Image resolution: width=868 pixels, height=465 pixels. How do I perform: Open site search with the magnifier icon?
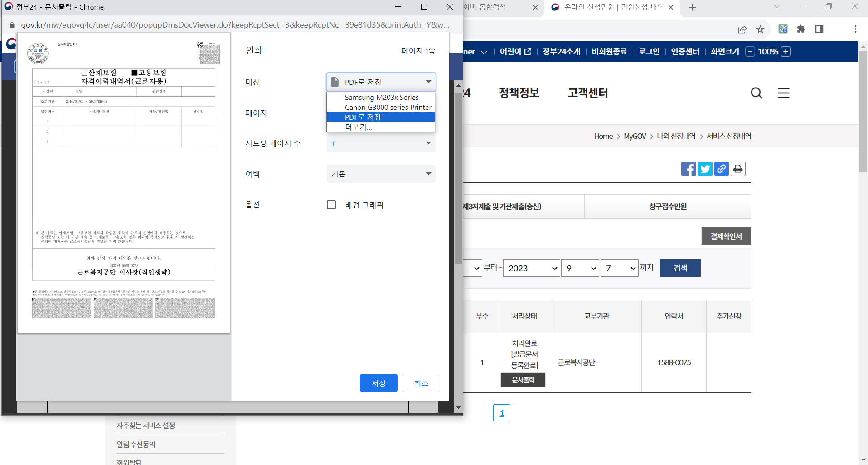tap(756, 93)
